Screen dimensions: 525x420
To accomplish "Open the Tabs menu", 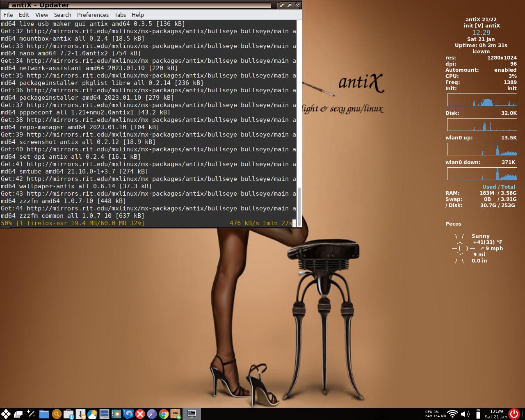I will coord(120,15).
